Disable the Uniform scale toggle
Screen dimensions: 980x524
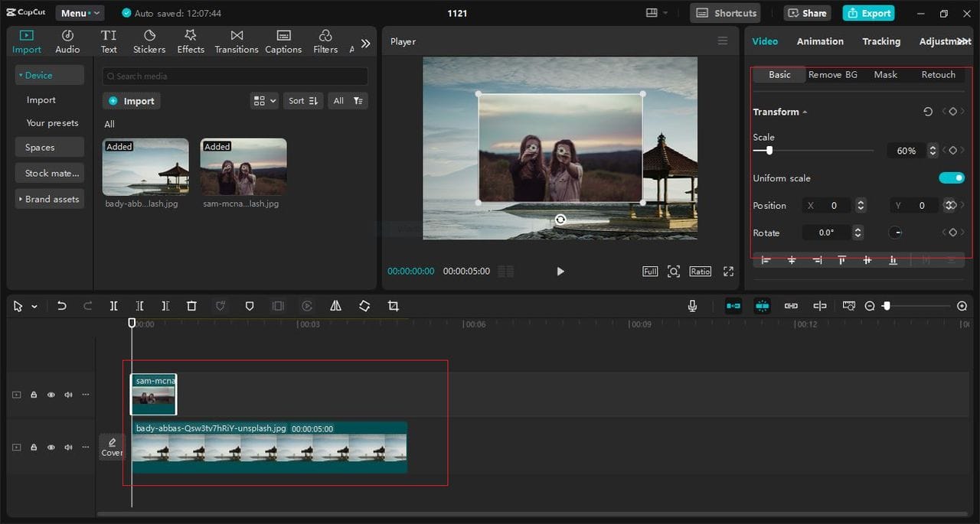[x=952, y=177]
